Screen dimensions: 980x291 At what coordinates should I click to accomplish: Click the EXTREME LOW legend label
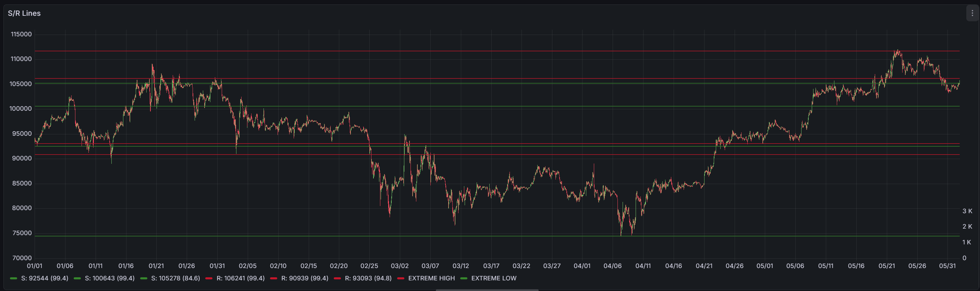pyautogui.click(x=493, y=278)
